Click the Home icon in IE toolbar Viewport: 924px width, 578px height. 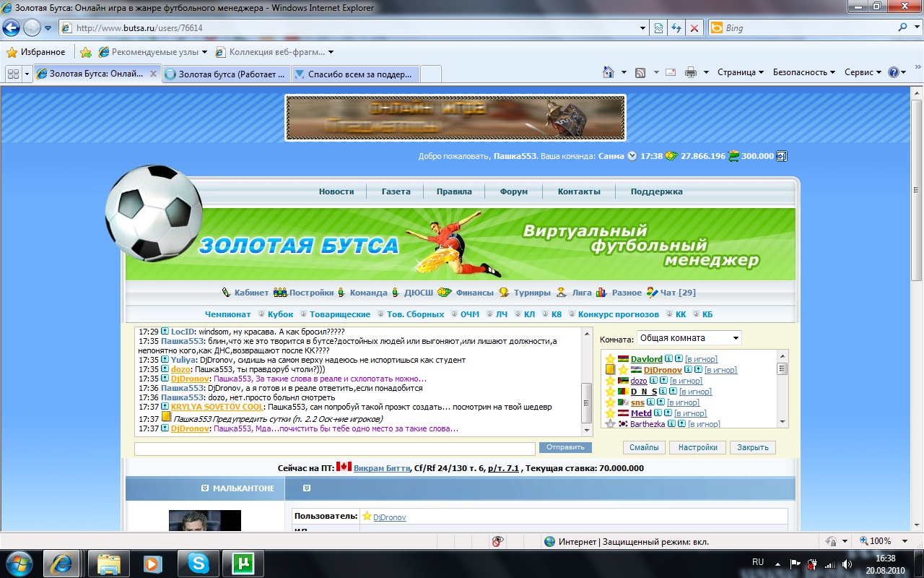(x=608, y=72)
